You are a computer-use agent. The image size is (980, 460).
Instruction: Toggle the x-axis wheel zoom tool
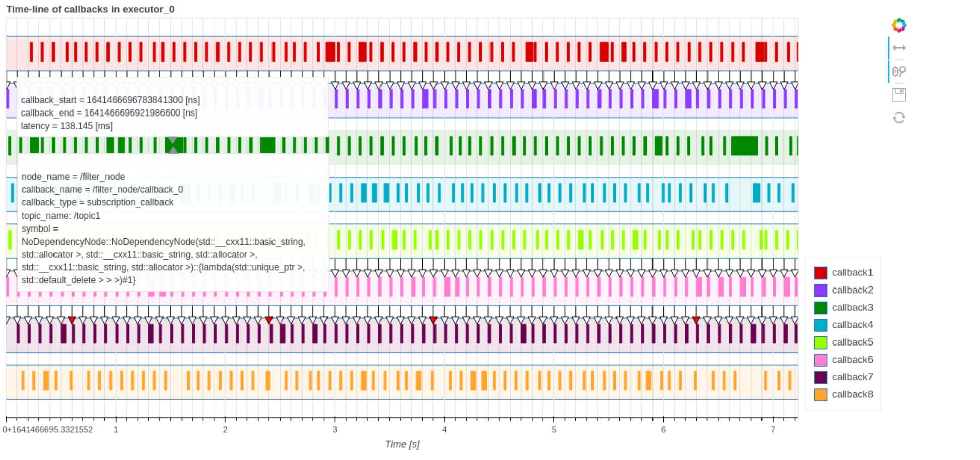pyautogui.click(x=899, y=71)
